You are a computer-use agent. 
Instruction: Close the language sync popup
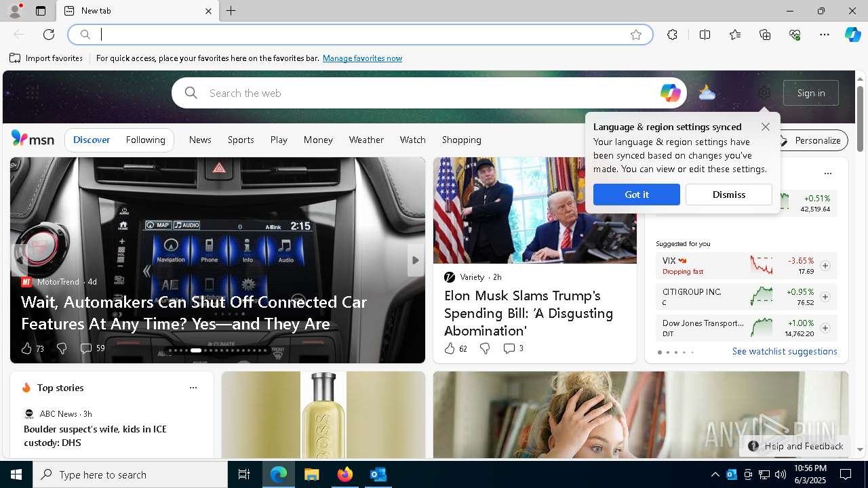tap(766, 127)
